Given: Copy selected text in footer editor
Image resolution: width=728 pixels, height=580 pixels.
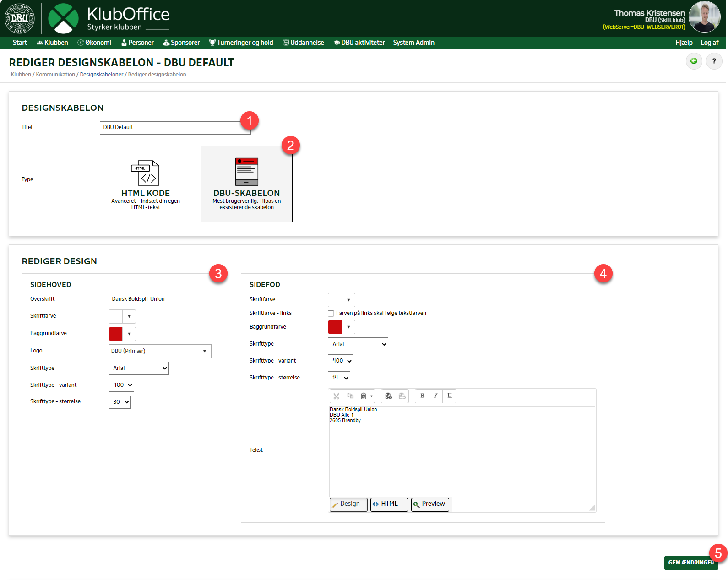Looking at the screenshot, I should click(350, 396).
